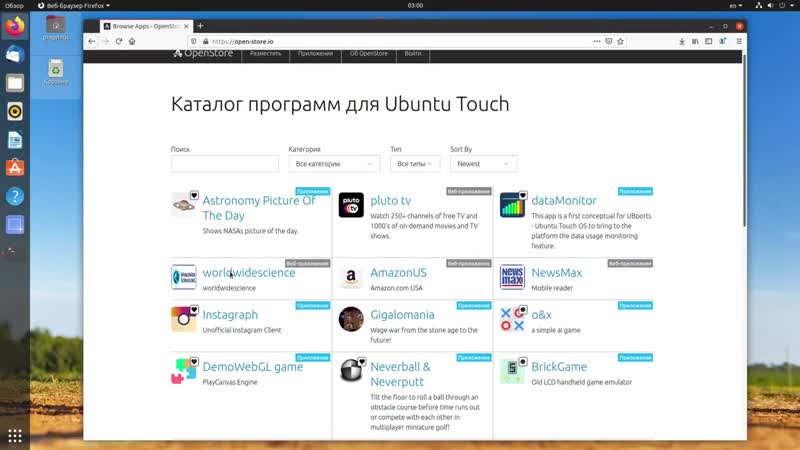Open the Разместить menu item
Viewport: 800px width, 450px height.
point(265,54)
